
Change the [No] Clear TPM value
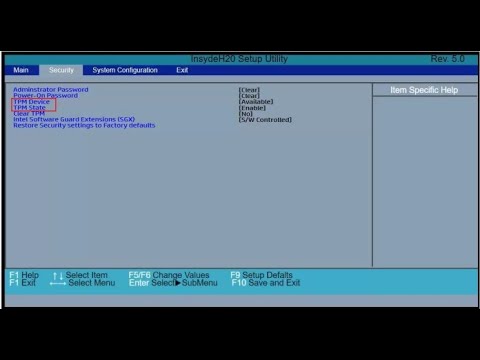(x=246, y=114)
